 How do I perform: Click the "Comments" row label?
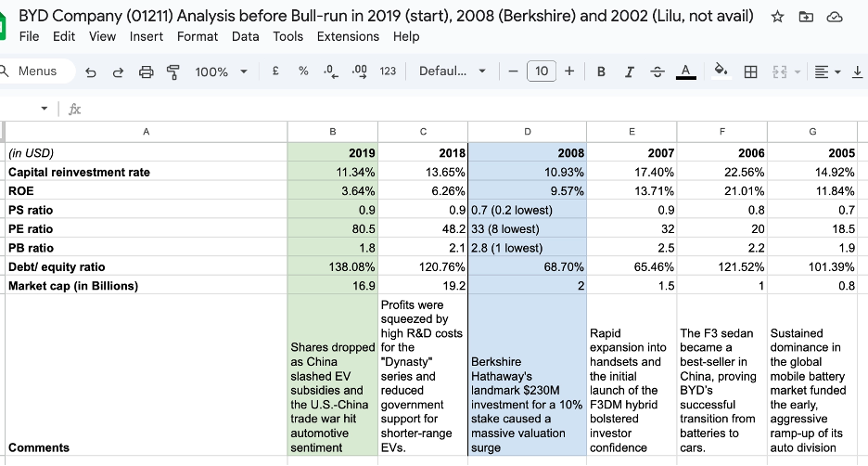click(x=147, y=375)
